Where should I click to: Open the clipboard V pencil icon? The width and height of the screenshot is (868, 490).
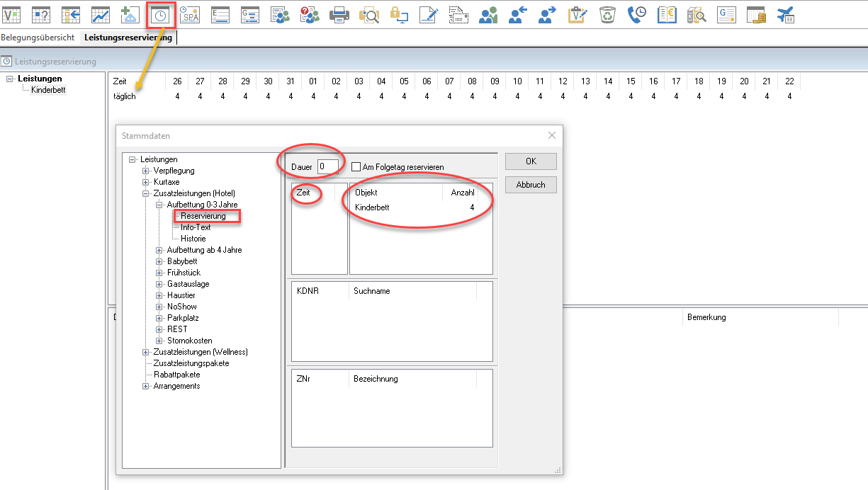tap(578, 14)
